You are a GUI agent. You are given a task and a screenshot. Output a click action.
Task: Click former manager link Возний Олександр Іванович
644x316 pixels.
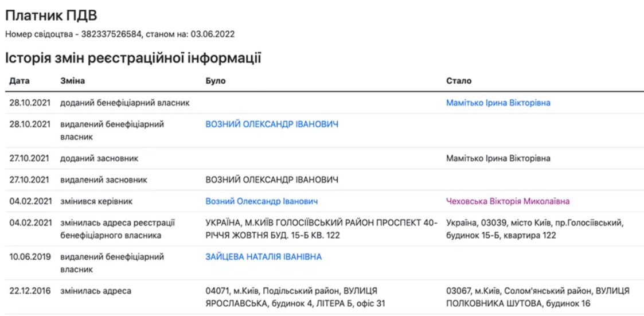(x=261, y=201)
